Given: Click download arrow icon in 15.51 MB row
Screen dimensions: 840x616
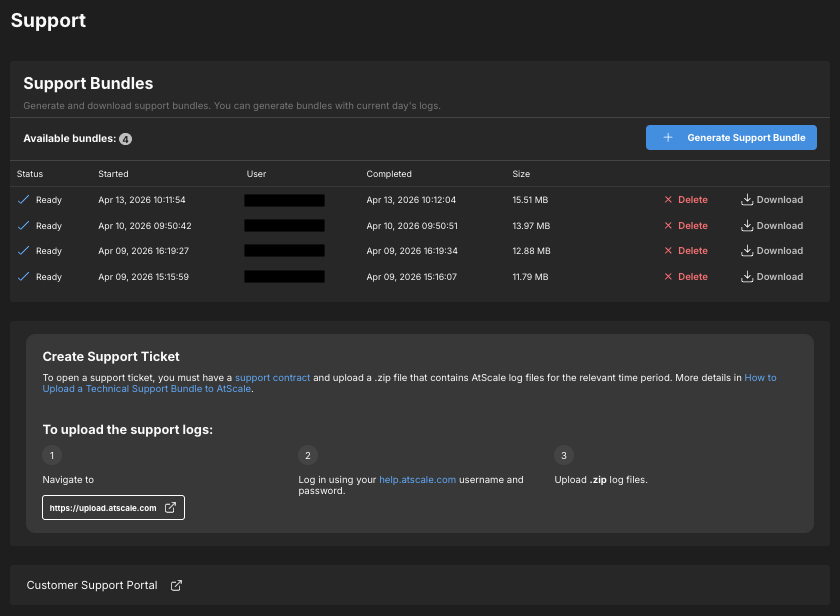Looking at the screenshot, I should pyautogui.click(x=747, y=200).
